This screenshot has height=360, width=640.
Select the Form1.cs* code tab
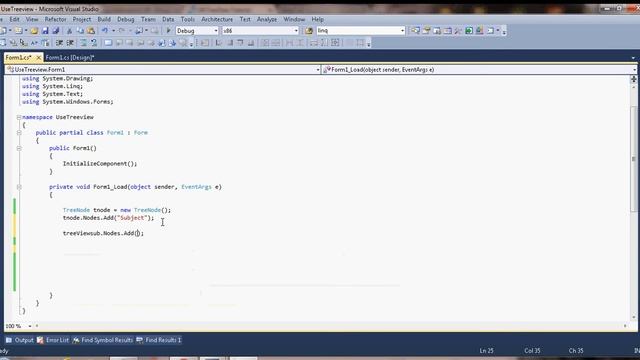tap(19, 58)
